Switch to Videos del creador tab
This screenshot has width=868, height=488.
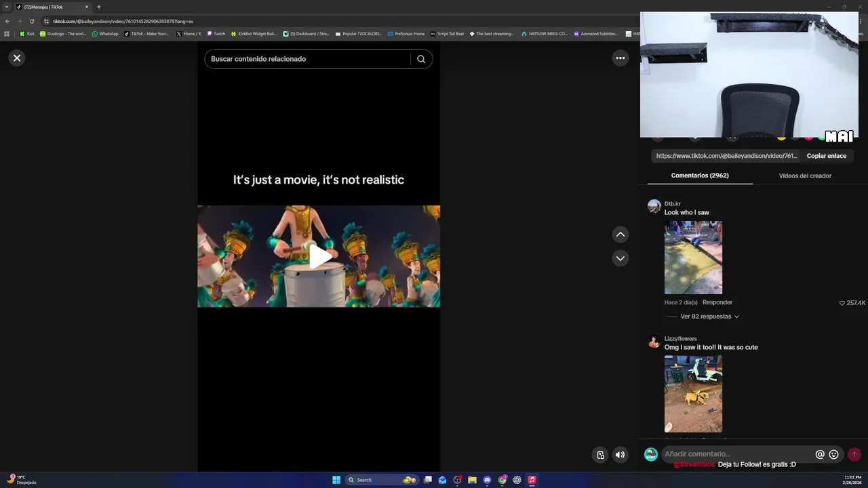coord(805,176)
